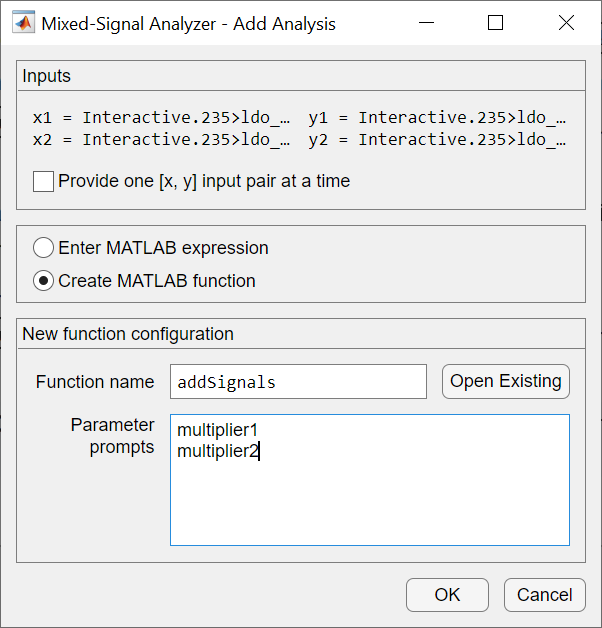This screenshot has height=628, width=602.
Task: Select the Create MATLAB function option
Action: (44, 281)
